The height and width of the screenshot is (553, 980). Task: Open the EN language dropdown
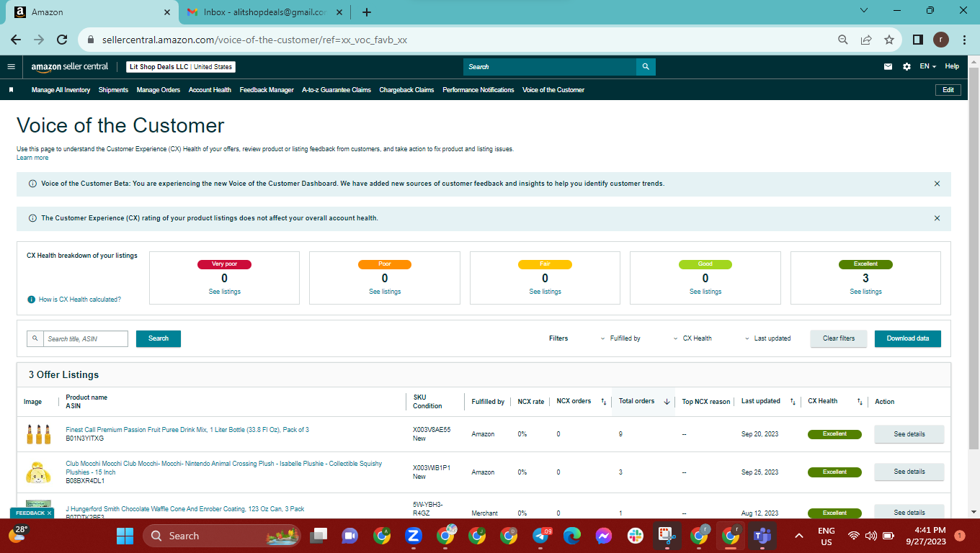[x=928, y=66]
